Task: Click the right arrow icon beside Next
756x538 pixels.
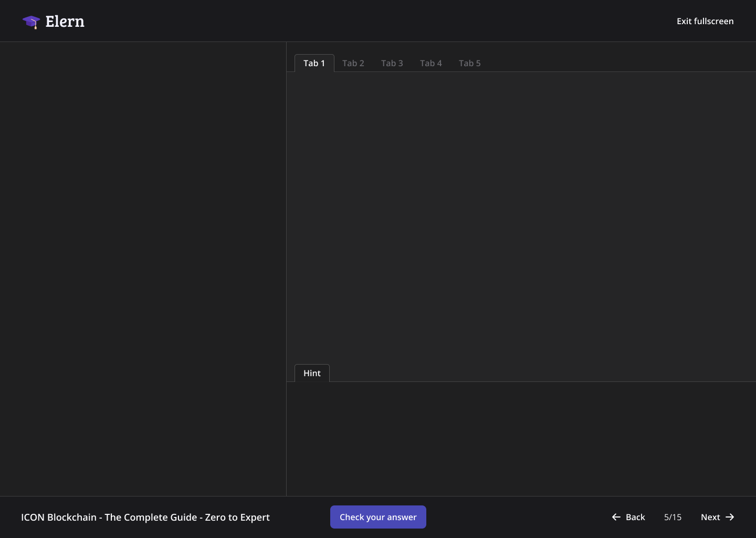Action: click(730, 517)
